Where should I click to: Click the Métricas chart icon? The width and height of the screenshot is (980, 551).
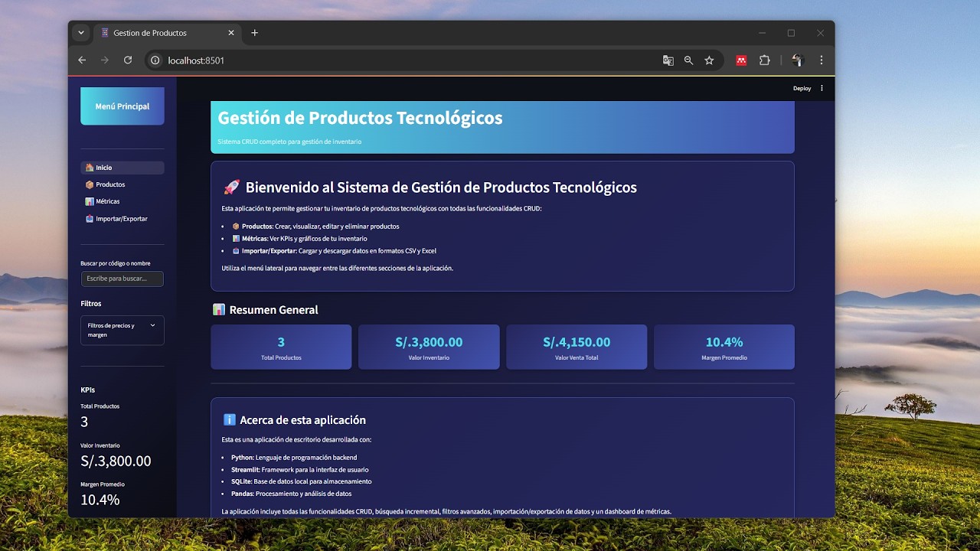point(90,201)
